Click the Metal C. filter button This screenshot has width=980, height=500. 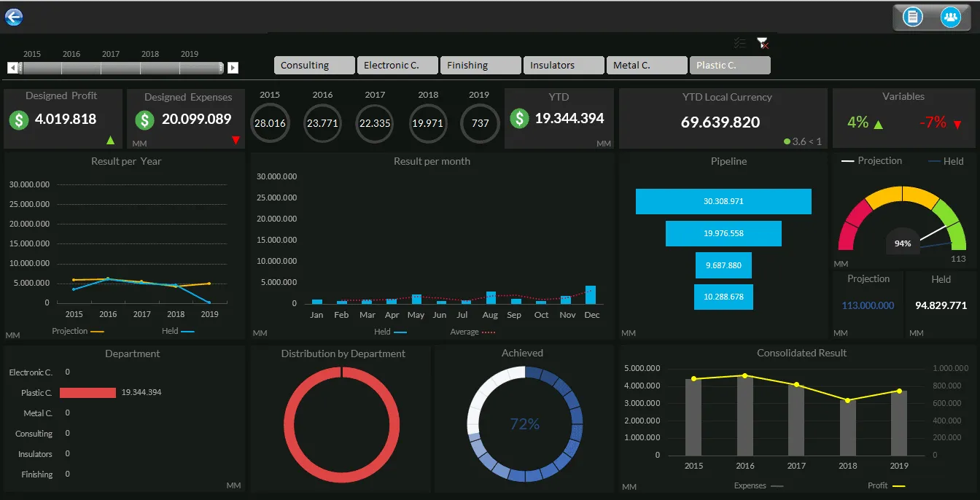[647, 65]
